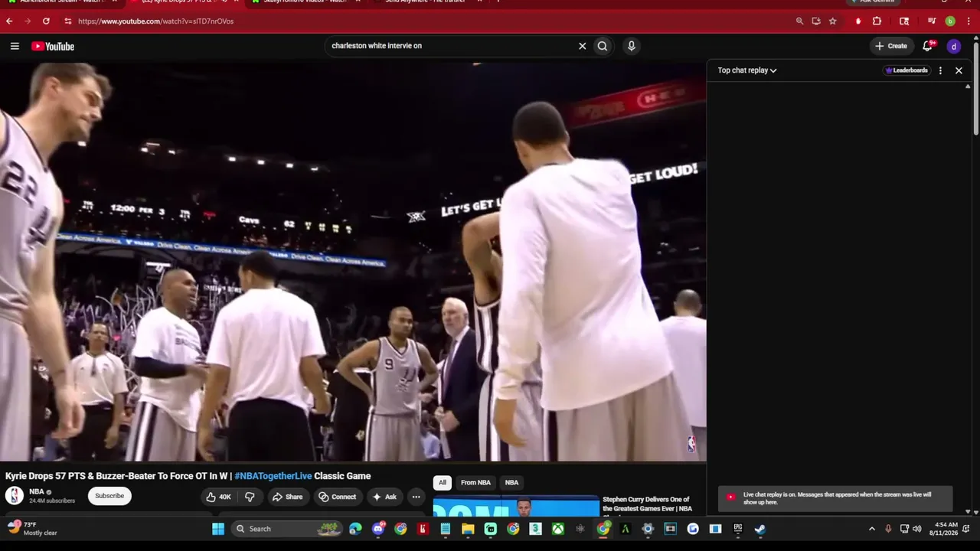The width and height of the screenshot is (980, 551).
Task: Show hidden system tray icons
Action: pos(871,529)
